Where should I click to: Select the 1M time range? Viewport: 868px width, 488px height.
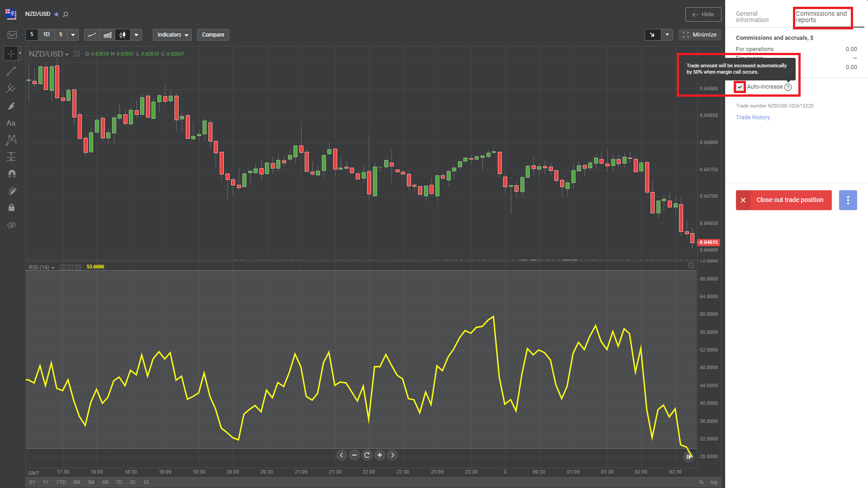click(x=105, y=482)
